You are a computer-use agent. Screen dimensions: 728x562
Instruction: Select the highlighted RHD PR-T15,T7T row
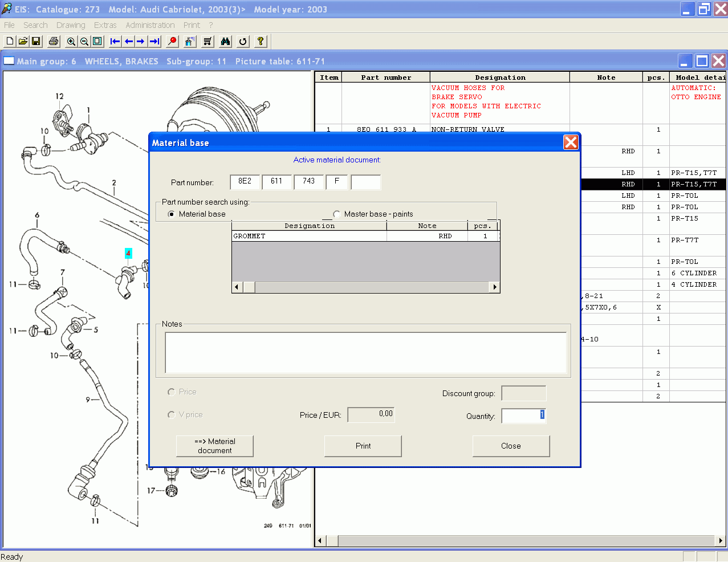click(x=653, y=184)
